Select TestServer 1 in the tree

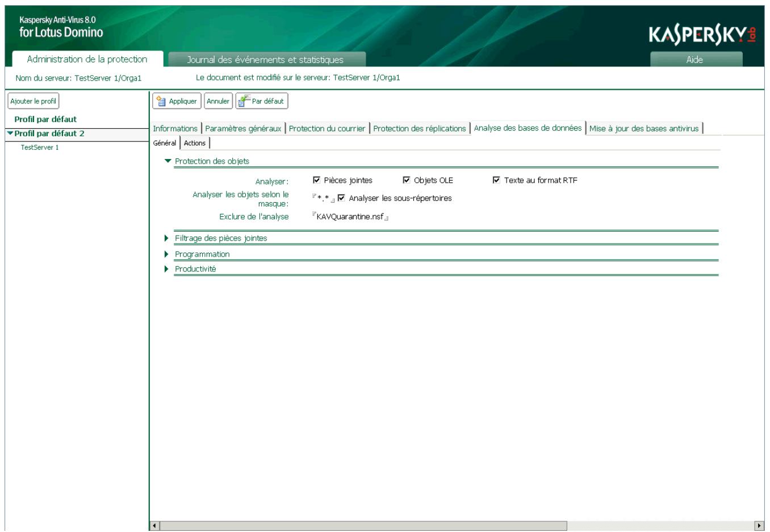(x=40, y=147)
